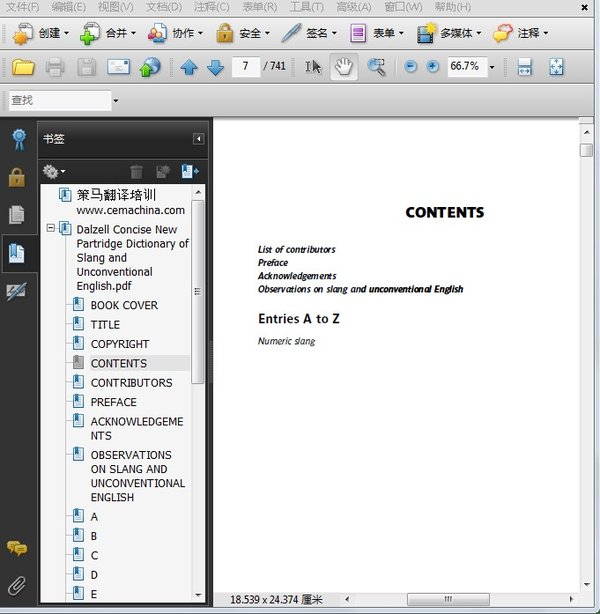Viewport: 600px width, 614px height.
Task: Open the 66.7% zoom level dropdown
Action: coord(491,68)
